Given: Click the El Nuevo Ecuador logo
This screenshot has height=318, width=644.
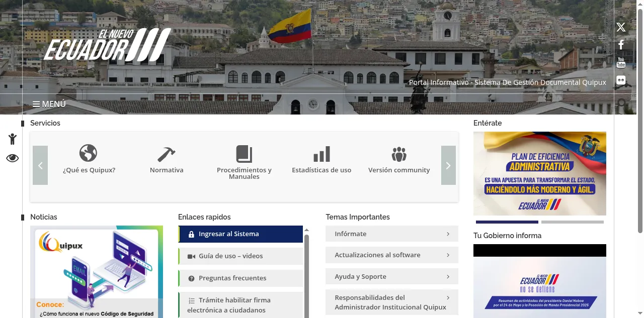Looking at the screenshot, I should 107,44.
